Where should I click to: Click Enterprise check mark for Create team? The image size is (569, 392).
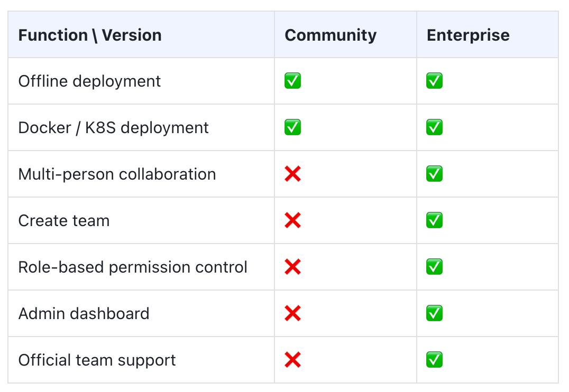point(434,220)
